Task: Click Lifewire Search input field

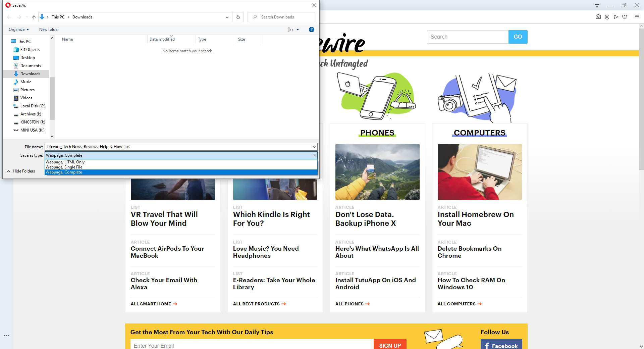Action: pyautogui.click(x=468, y=37)
